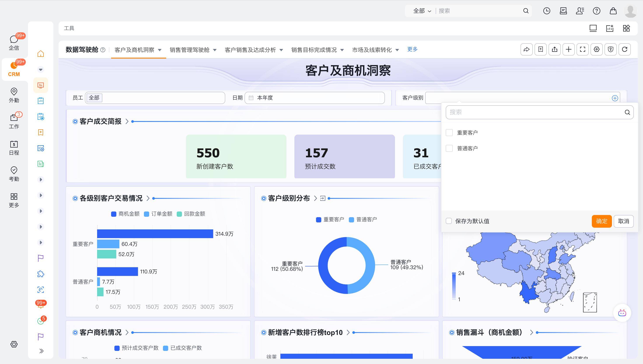
Task: Click the 商机金额 legend color swatch
Action: click(114, 214)
